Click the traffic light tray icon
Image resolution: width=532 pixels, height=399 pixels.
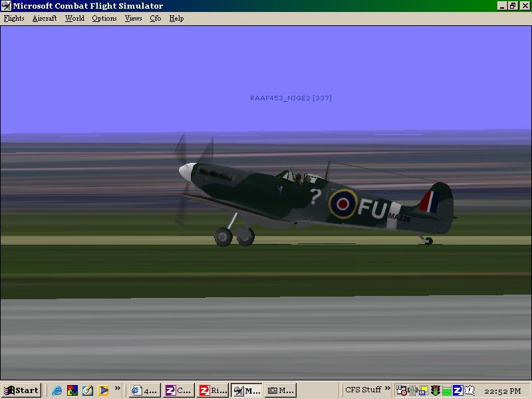tap(436, 390)
